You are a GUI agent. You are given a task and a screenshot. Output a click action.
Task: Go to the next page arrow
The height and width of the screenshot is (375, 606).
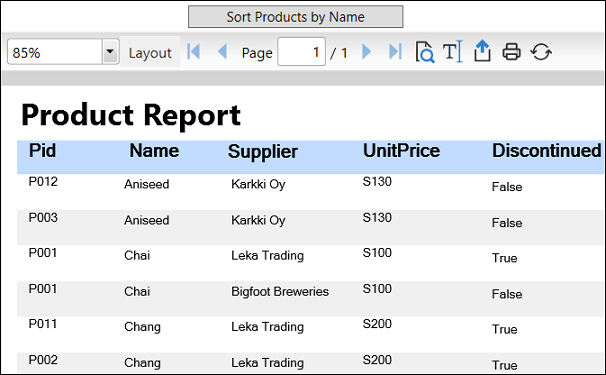[366, 51]
